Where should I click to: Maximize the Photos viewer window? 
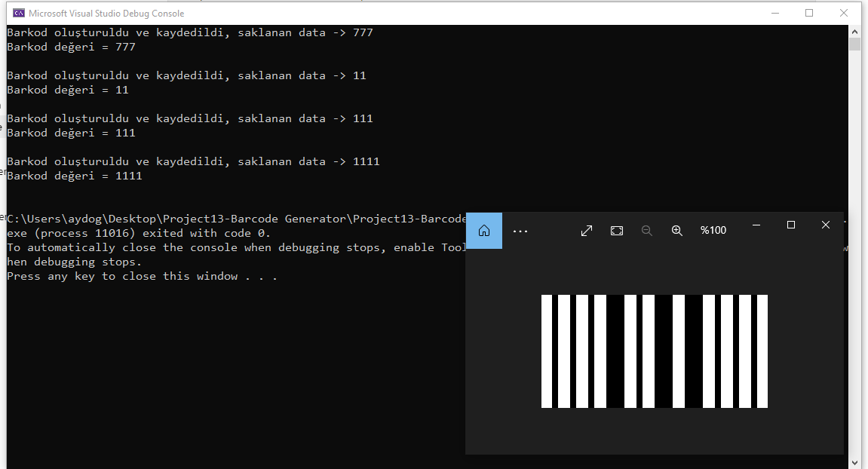coord(791,225)
